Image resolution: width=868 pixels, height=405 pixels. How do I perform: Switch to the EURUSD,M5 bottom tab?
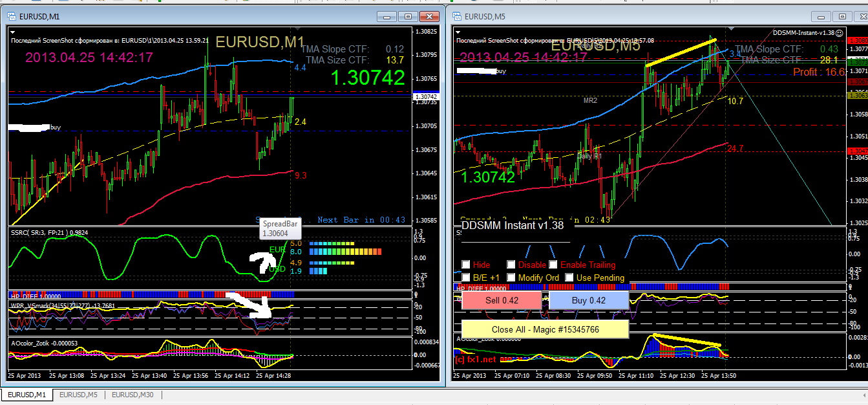pos(78,394)
